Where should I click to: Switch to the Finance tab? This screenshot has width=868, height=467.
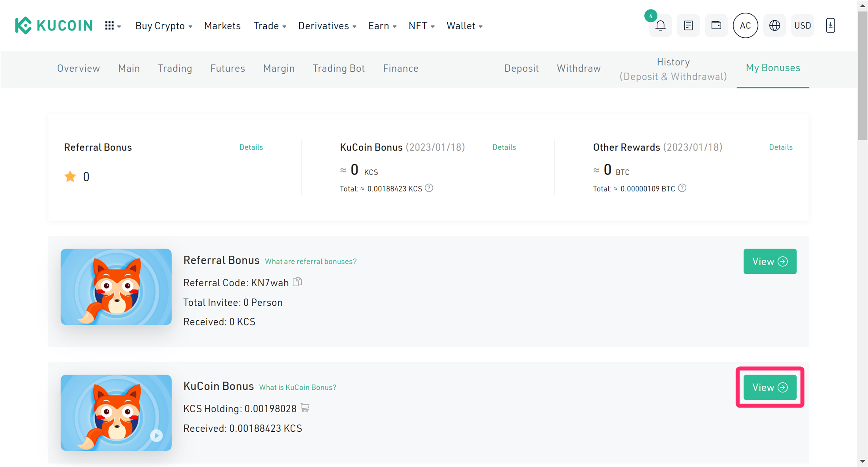pyautogui.click(x=400, y=68)
